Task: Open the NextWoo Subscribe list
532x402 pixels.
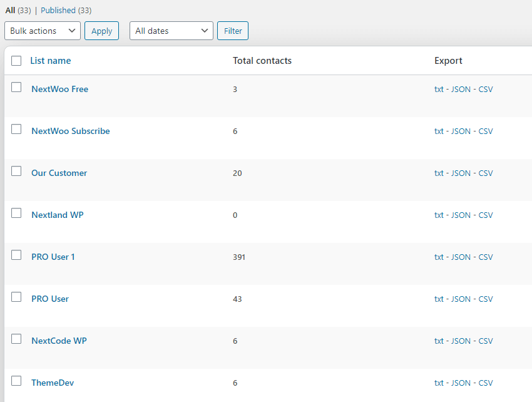Action: click(x=71, y=131)
